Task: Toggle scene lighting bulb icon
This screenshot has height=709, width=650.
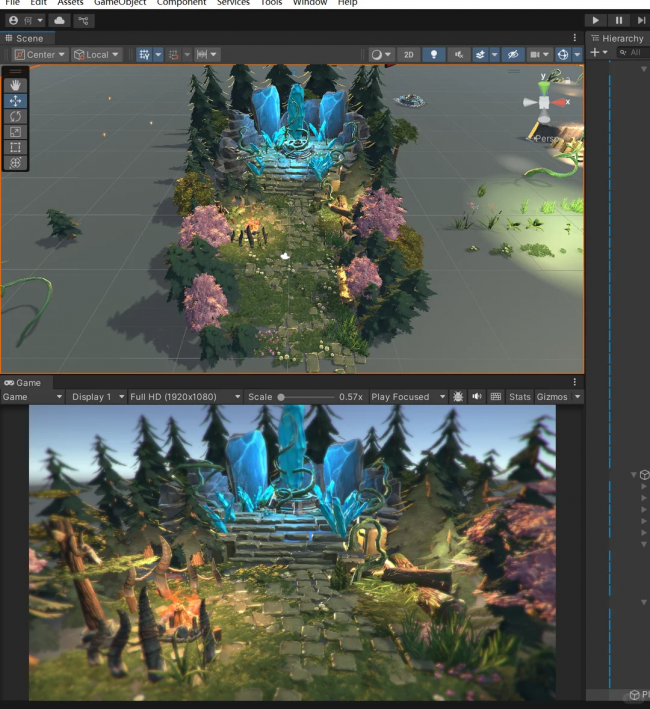Action: click(x=435, y=54)
